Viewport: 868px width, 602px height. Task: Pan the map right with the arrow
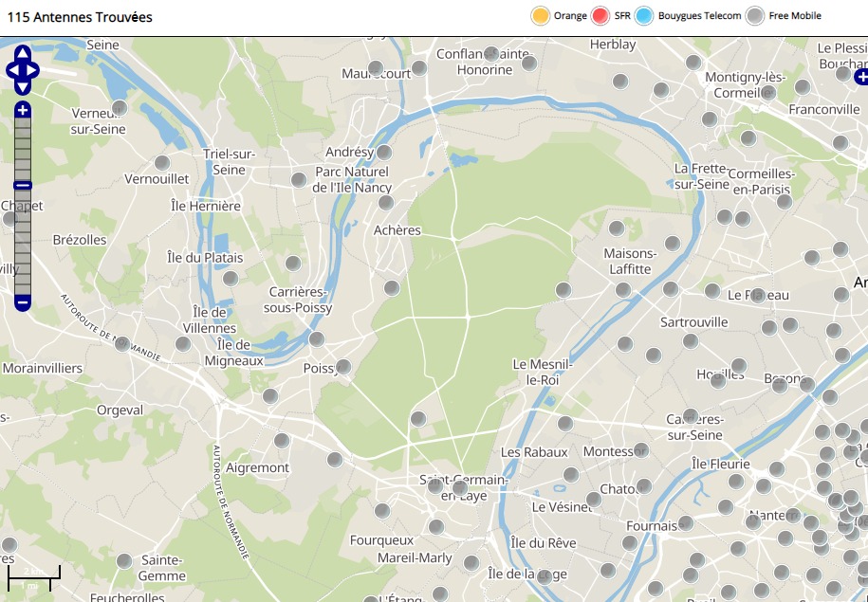pos(34,69)
